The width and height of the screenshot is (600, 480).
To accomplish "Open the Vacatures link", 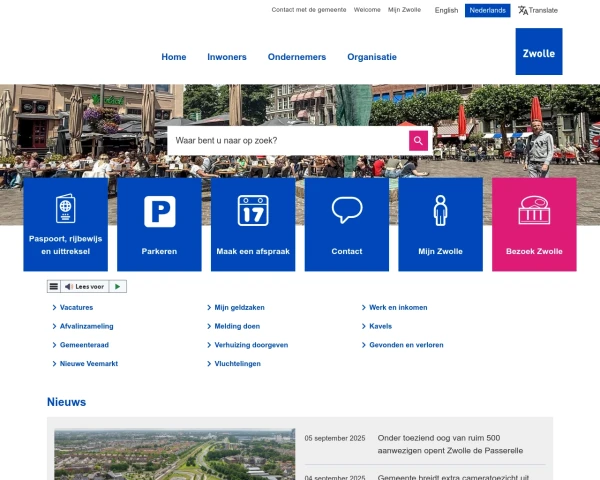I will pyautogui.click(x=76, y=308).
